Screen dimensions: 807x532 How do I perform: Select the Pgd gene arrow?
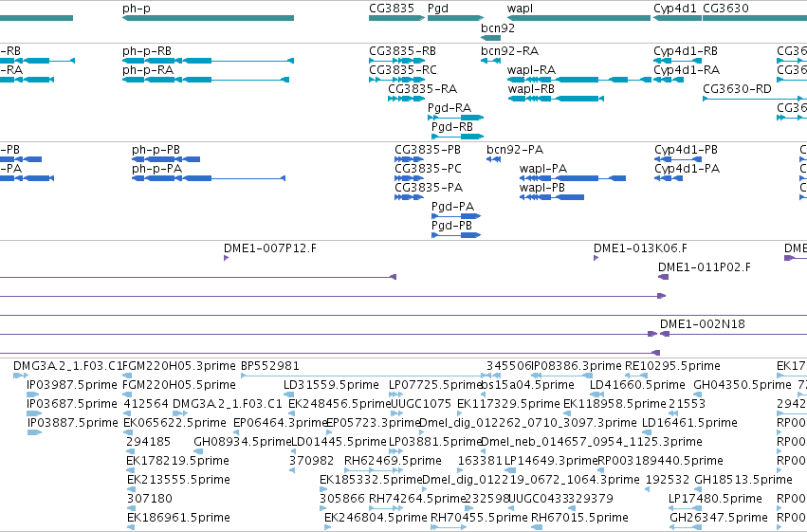click(x=455, y=18)
